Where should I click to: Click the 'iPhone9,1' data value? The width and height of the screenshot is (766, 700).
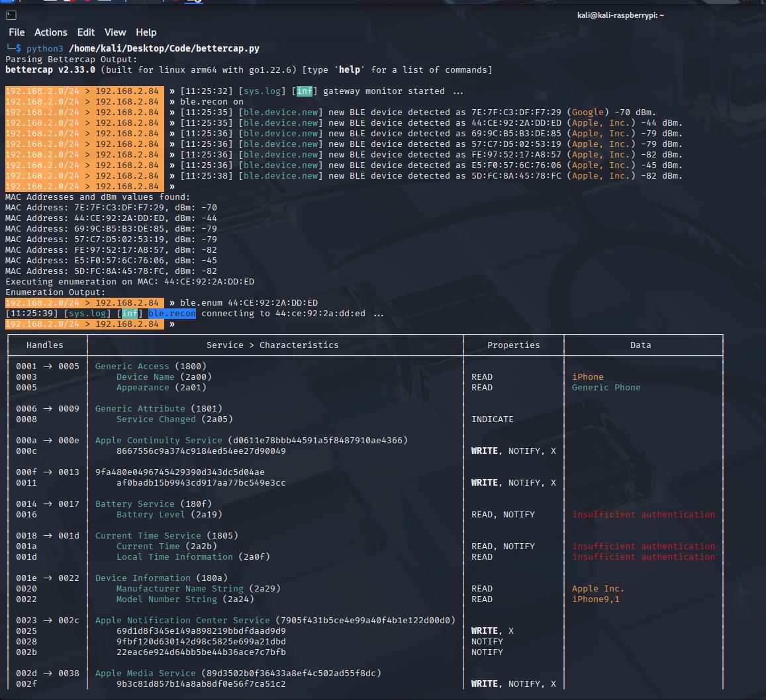(x=596, y=599)
